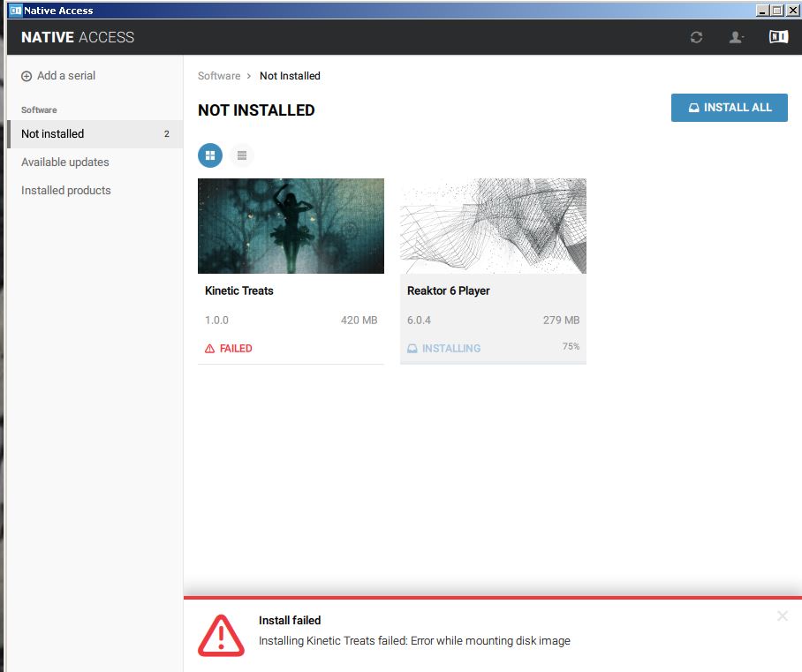
Task: Select Not installed in sidebar
Action: (x=95, y=134)
